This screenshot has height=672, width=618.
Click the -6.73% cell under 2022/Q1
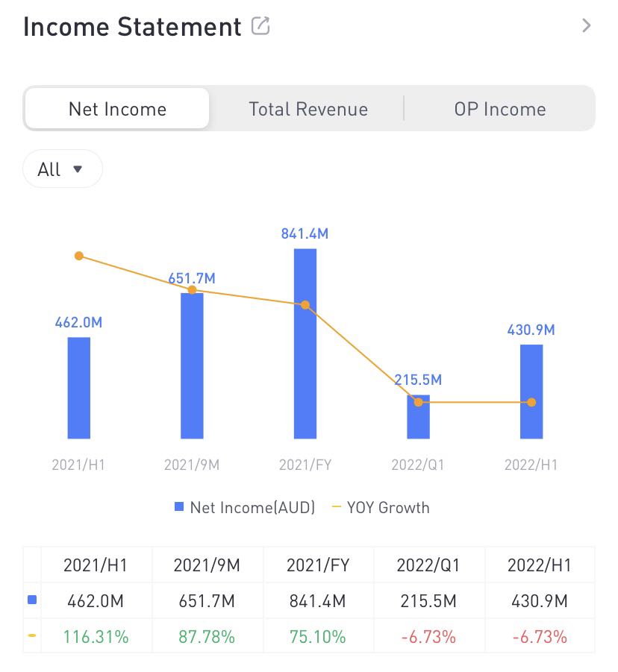[x=428, y=637]
